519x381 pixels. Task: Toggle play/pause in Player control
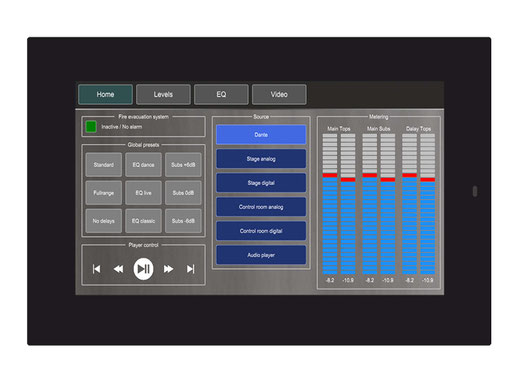(x=143, y=269)
